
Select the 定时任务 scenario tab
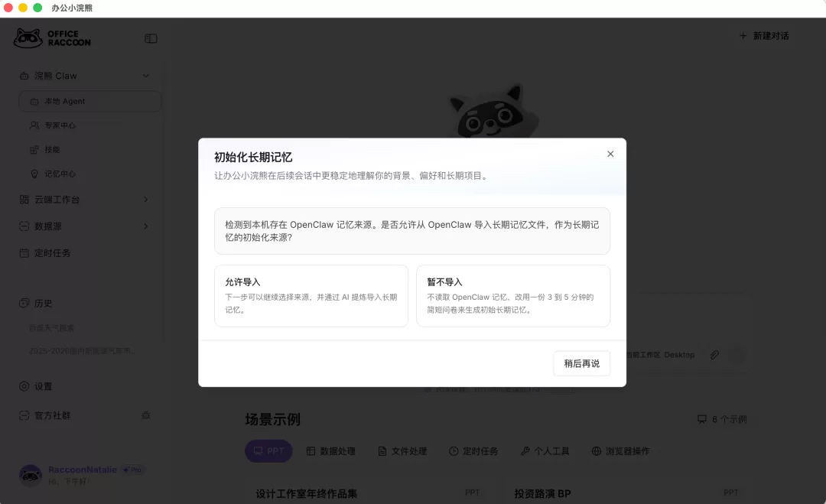click(473, 450)
